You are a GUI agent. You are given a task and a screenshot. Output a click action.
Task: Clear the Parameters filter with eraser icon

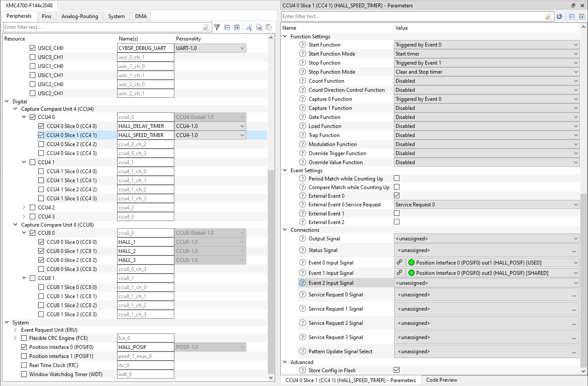pyautogui.click(x=548, y=16)
